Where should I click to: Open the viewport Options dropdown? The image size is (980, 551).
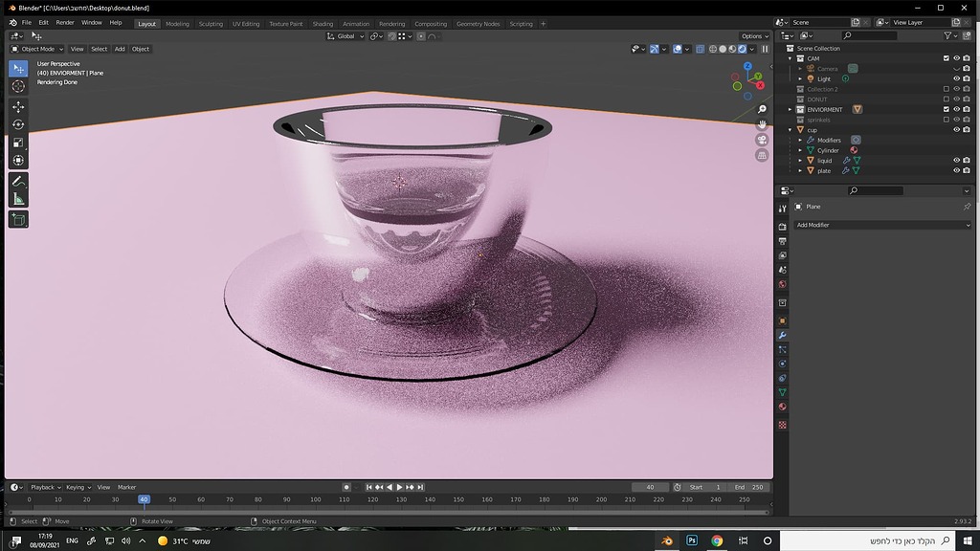click(x=755, y=36)
